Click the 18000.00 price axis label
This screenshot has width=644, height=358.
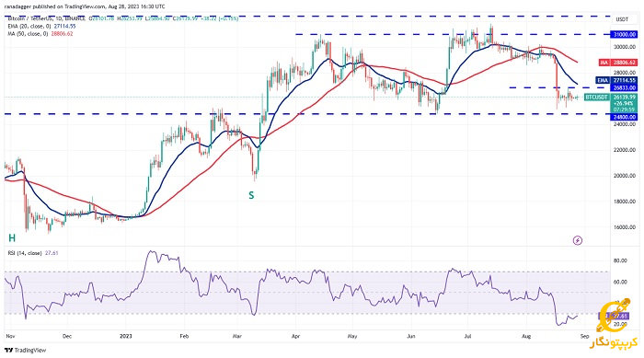coord(625,202)
